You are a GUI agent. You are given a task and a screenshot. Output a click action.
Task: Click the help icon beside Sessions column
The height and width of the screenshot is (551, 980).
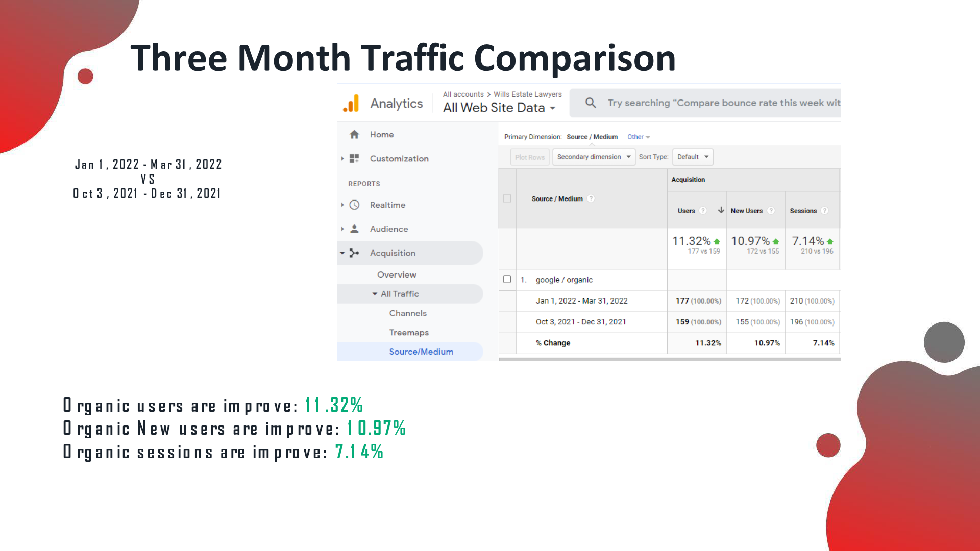pos(824,210)
